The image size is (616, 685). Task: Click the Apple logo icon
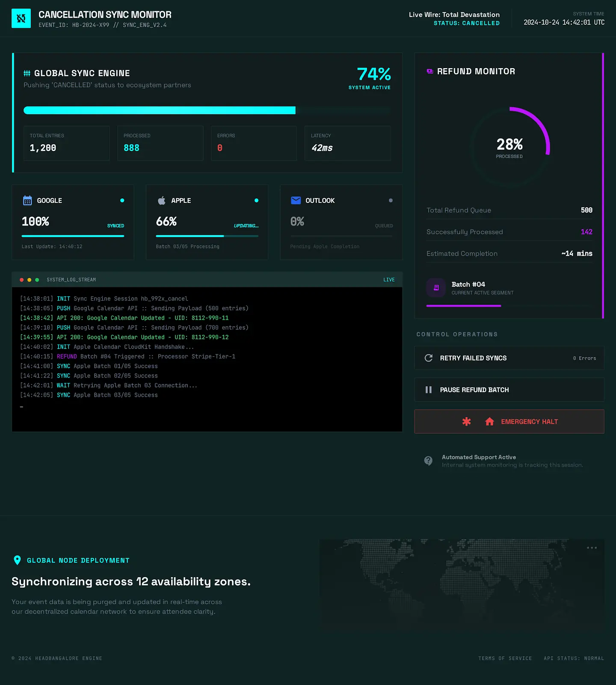pos(162,200)
